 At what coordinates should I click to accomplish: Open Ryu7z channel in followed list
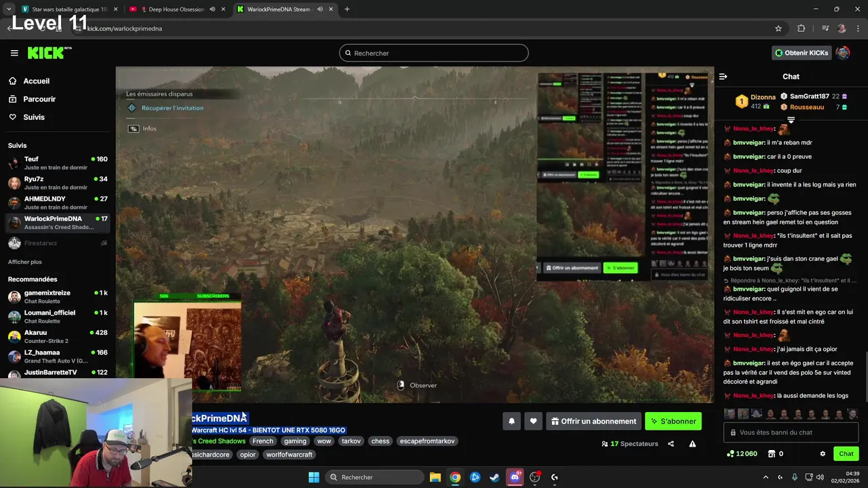(x=58, y=183)
